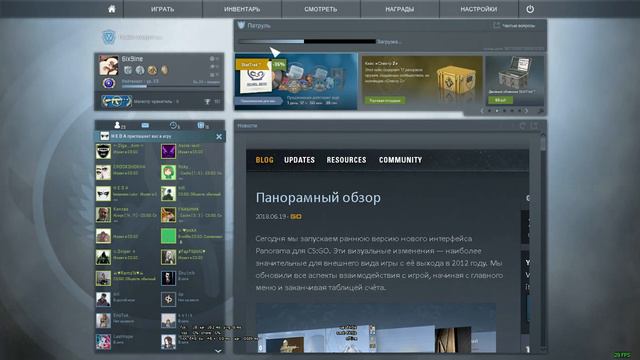Click the green button on Спектр 2 case banner
Screen dimensions: 640x360
point(384,100)
